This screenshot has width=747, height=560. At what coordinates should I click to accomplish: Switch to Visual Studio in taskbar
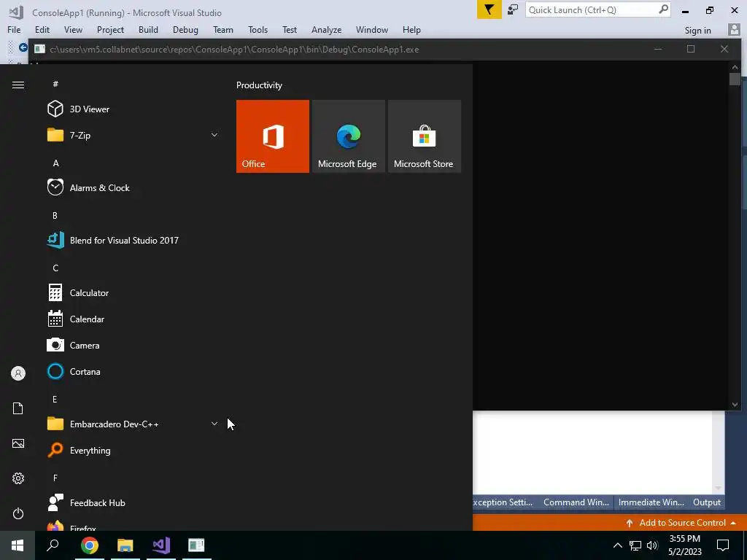(x=161, y=545)
